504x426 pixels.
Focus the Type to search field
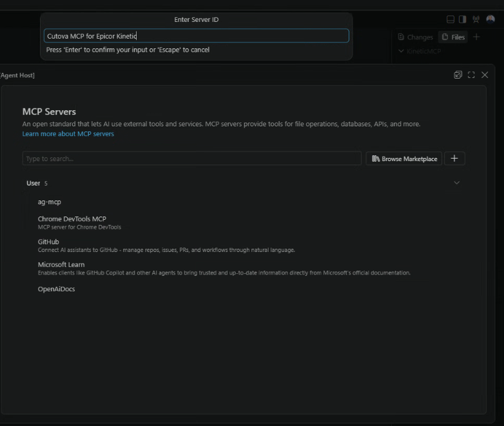click(192, 158)
